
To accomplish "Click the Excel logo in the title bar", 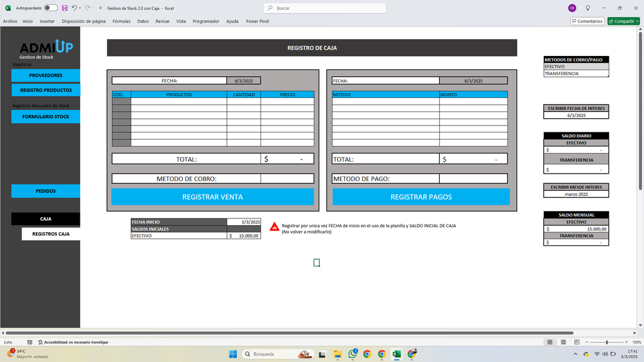I will coord(8,8).
